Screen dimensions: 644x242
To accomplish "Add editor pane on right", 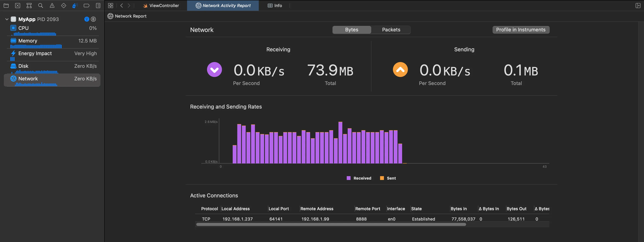I will [638, 6].
